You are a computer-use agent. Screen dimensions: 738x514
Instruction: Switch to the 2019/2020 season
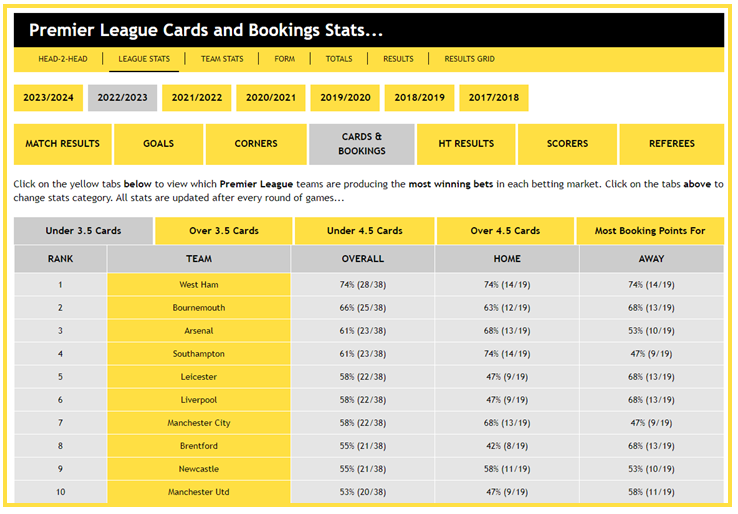345,97
